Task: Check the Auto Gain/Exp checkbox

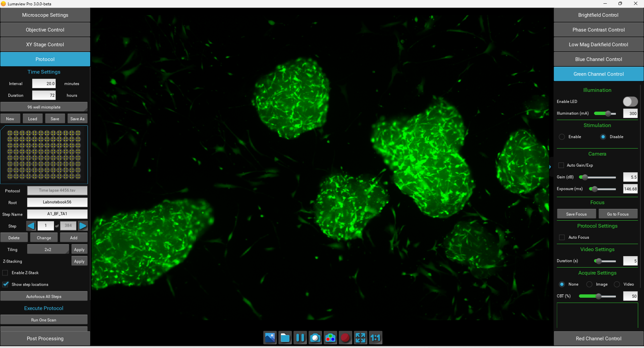Action: tap(561, 165)
